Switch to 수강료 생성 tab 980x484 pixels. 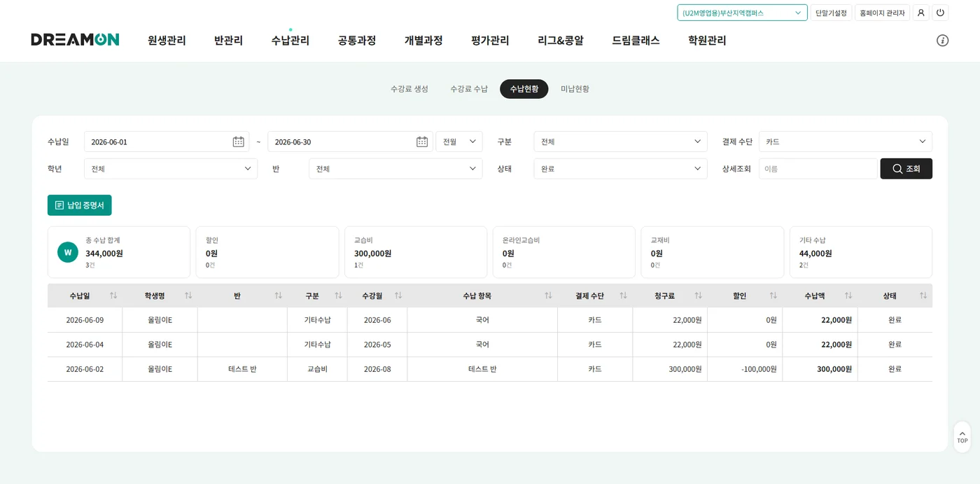(409, 89)
